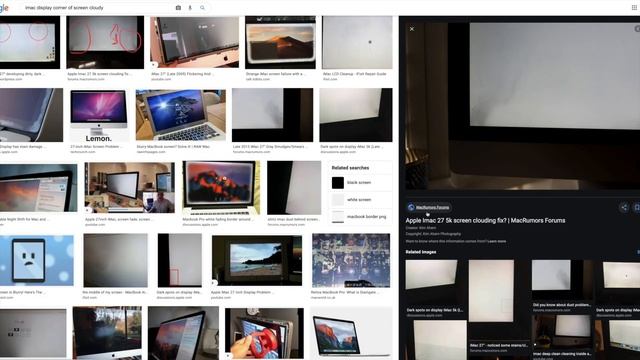Open the opened iMac with Apple logo flickering thumbnail
This screenshot has height=360, width=640.
[x=195, y=42]
